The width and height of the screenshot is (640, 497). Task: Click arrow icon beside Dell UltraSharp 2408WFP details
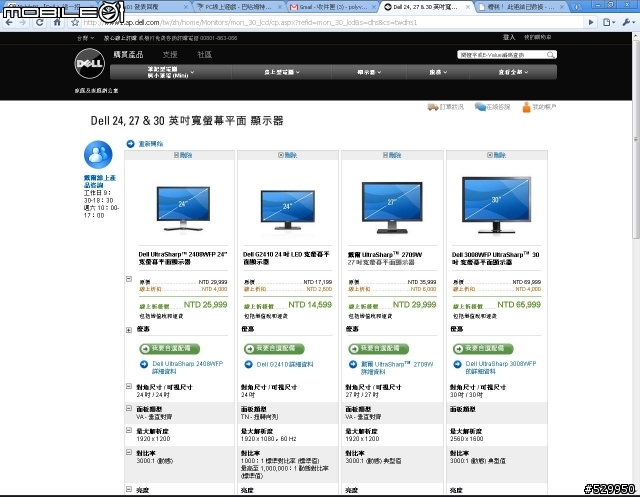point(144,364)
